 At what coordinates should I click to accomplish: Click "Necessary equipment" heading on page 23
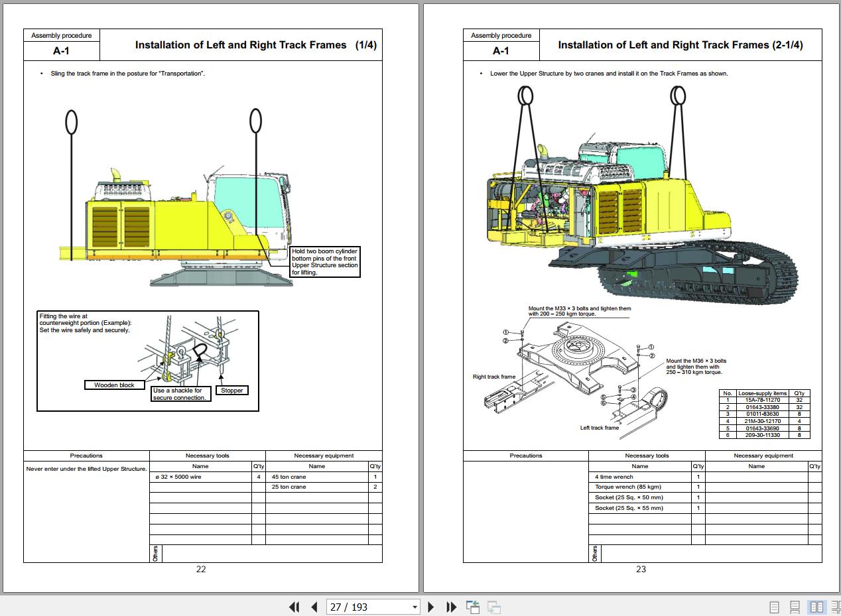(x=763, y=456)
